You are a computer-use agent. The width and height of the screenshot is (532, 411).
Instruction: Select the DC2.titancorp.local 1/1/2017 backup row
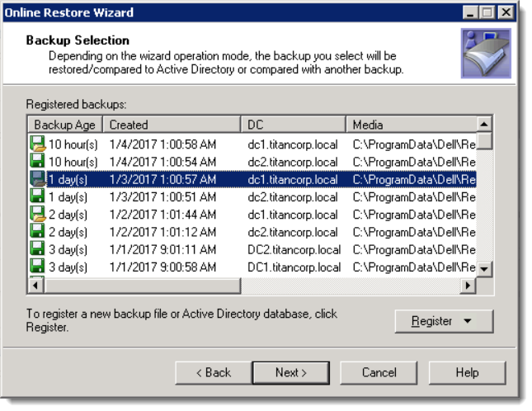[x=294, y=249]
